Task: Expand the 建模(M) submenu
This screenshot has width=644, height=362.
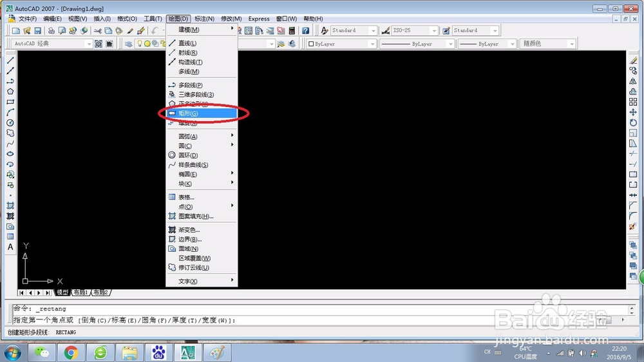Action: pyautogui.click(x=202, y=30)
